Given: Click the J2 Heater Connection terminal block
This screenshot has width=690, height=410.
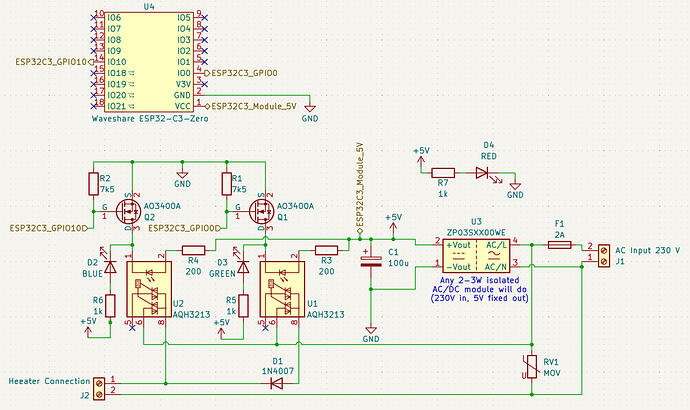Looking at the screenshot, I should (99, 389).
